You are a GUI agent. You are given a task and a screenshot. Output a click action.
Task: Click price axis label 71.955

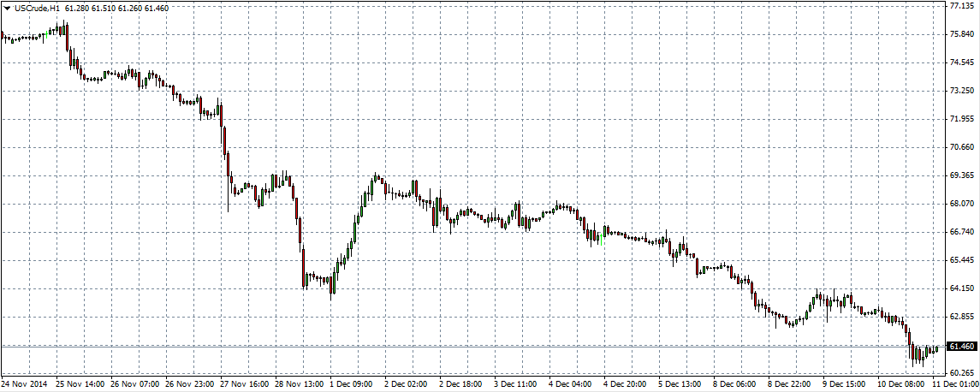point(961,119)
